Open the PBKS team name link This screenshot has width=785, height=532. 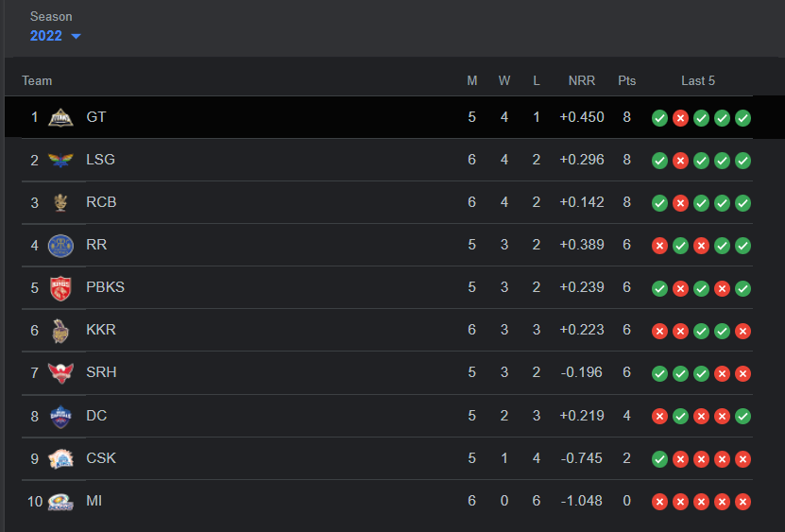tap(105, 287)
